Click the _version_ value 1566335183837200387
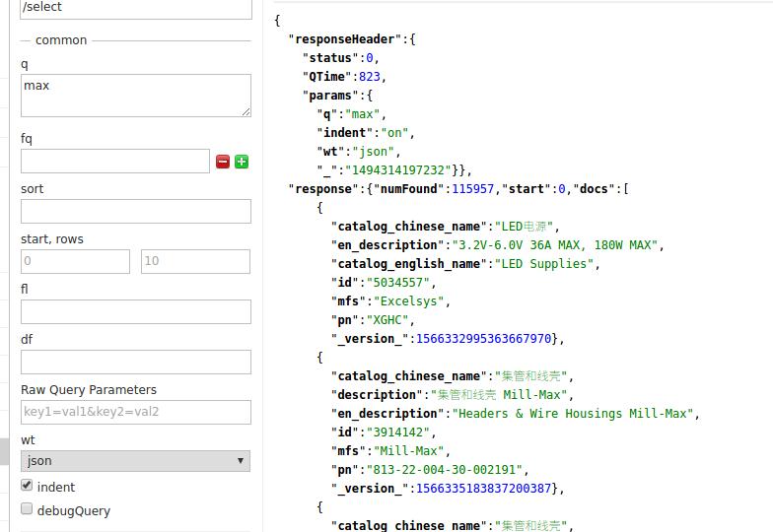This screenshot has height=532, width=773. (483, 489)
